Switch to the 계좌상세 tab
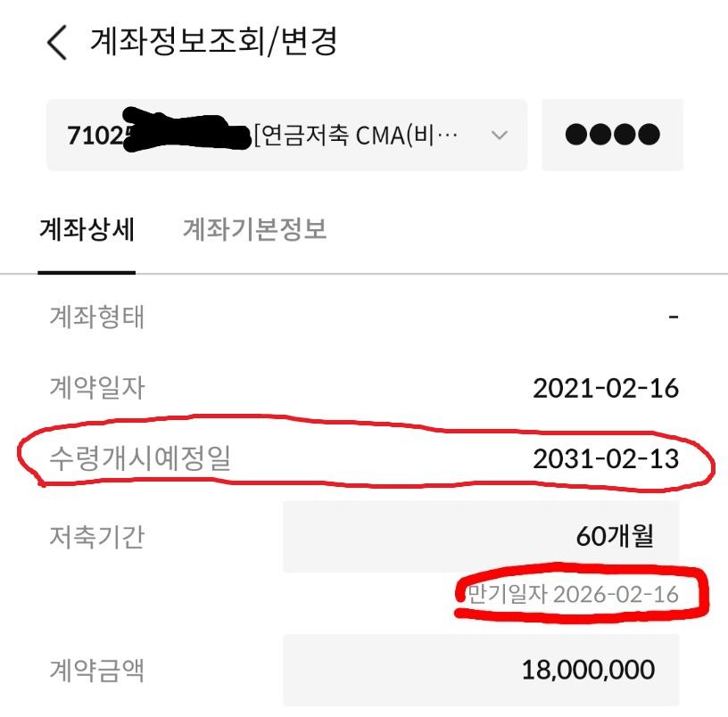The image size is (728, 717). (87, 230)
